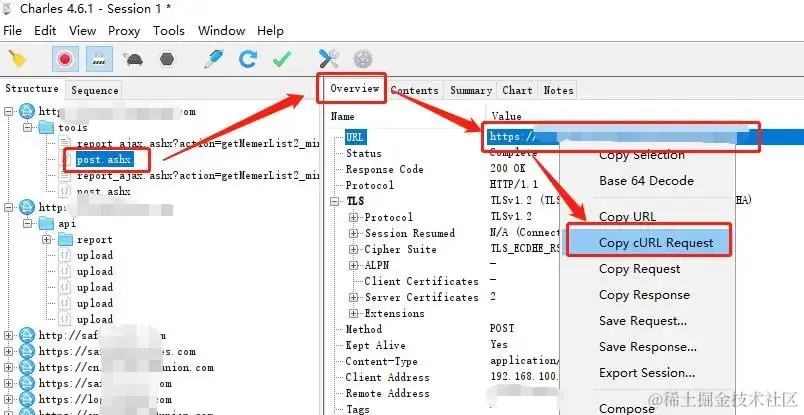Select the Response Code row
This screenshot has width=804, height=415.
(385, 169)
